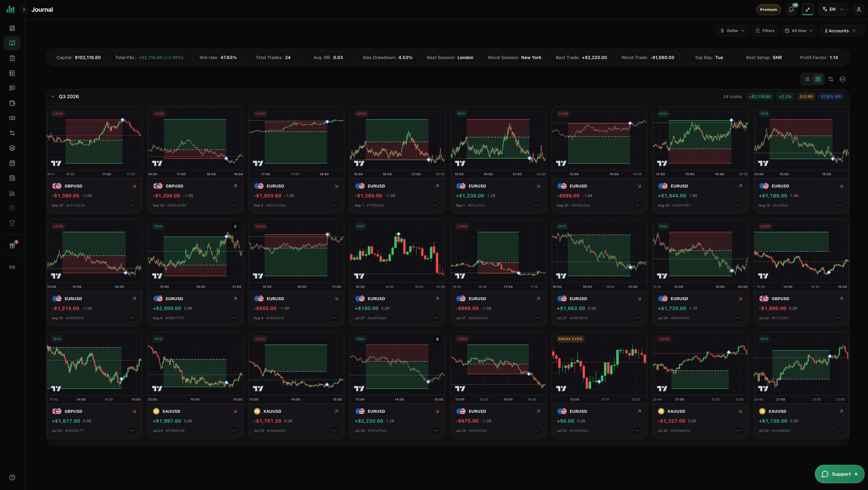Open the display settings sliders icon
The width and height of the screenshot is (868, 490).
831,79
